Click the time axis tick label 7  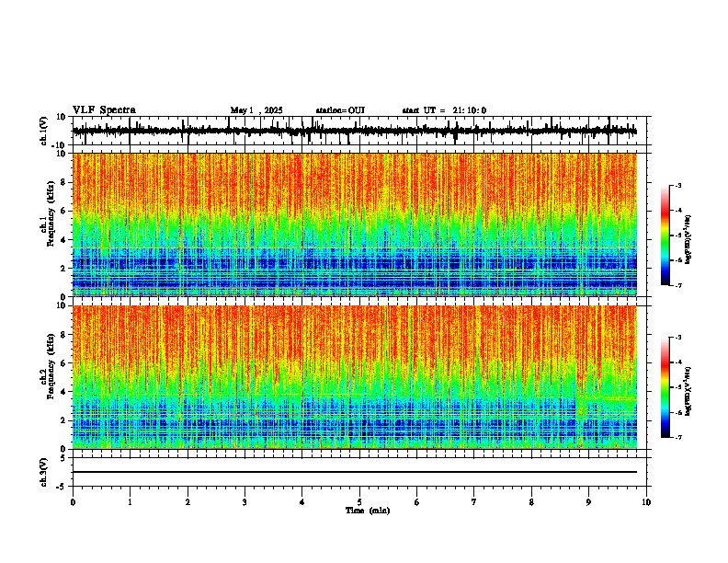coord(474,502)
